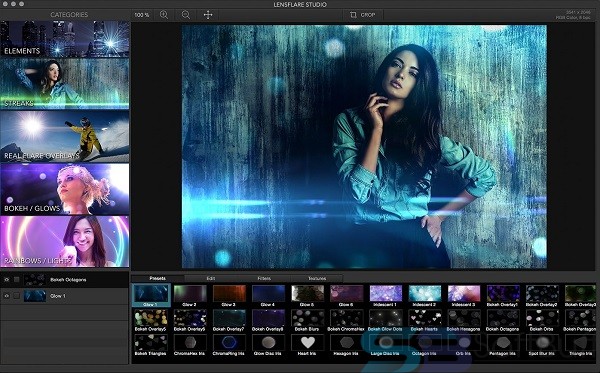Click the zoom in magnifier icon
The image size is (600, 373).
(x=164, y=15)
